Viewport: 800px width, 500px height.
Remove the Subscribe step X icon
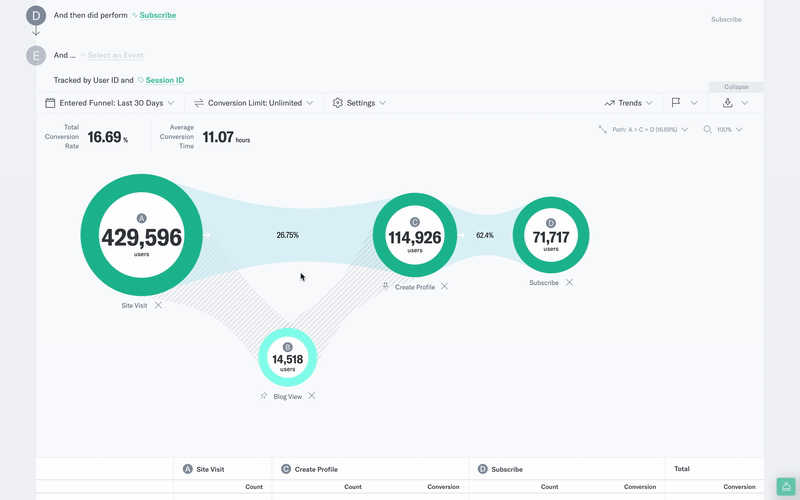pyautogui.click(x=569, y=282)
